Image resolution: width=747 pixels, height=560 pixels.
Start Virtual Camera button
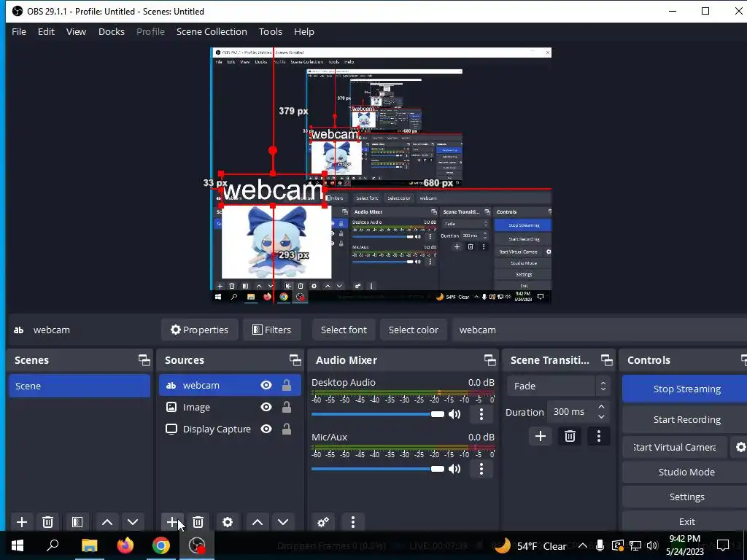coord(675,447)
